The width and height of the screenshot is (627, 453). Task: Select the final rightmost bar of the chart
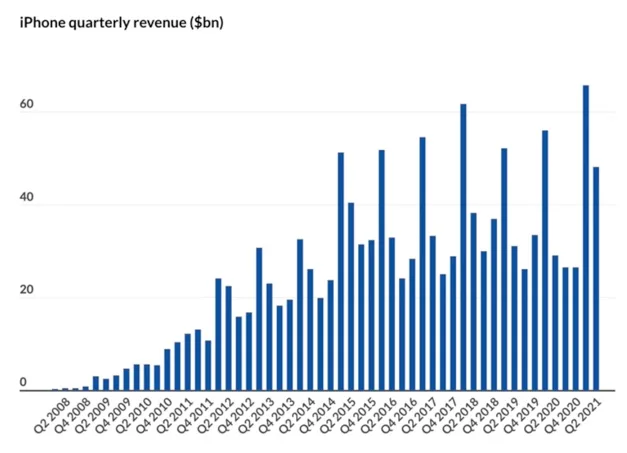[x=596, y=279]
